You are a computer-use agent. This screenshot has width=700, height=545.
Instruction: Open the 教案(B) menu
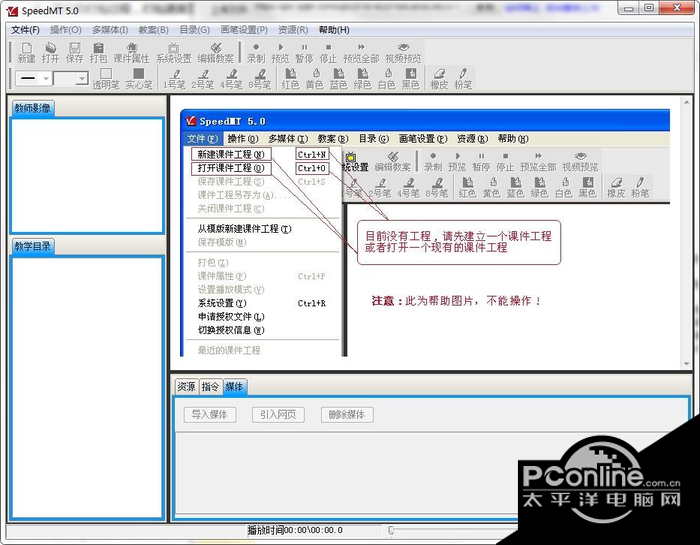click(x=154, y=30)
